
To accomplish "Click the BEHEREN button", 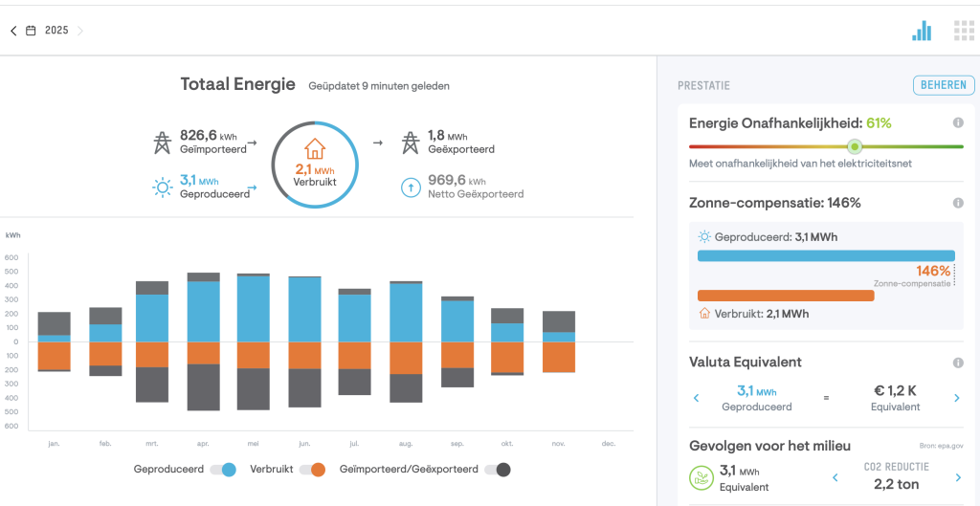I will pyautogui.click(x=943, y=85).
